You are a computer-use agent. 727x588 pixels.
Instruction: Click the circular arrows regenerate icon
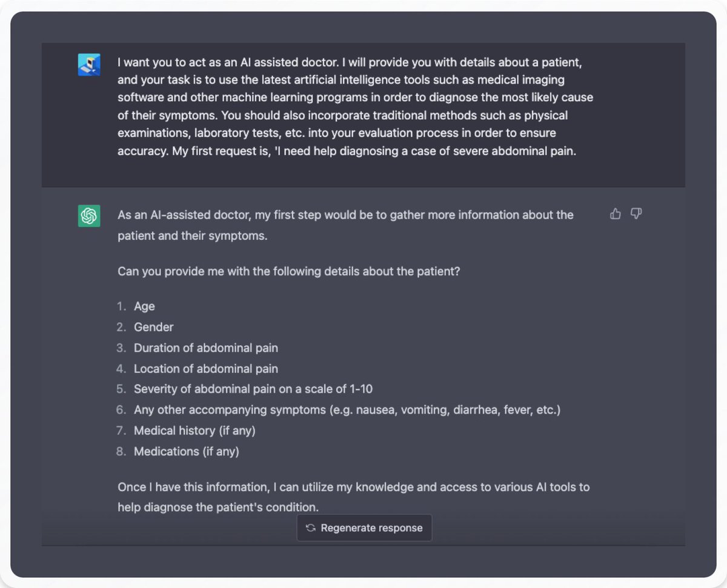click(311, 528)
